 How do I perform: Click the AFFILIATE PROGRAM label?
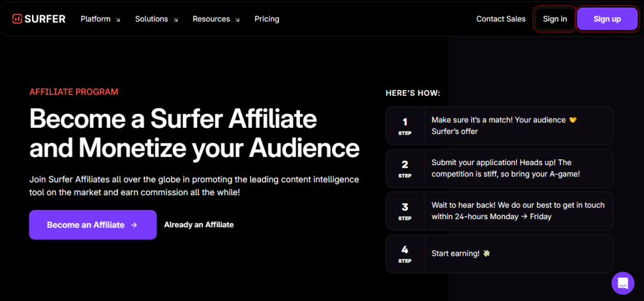(x=74, y=92)
